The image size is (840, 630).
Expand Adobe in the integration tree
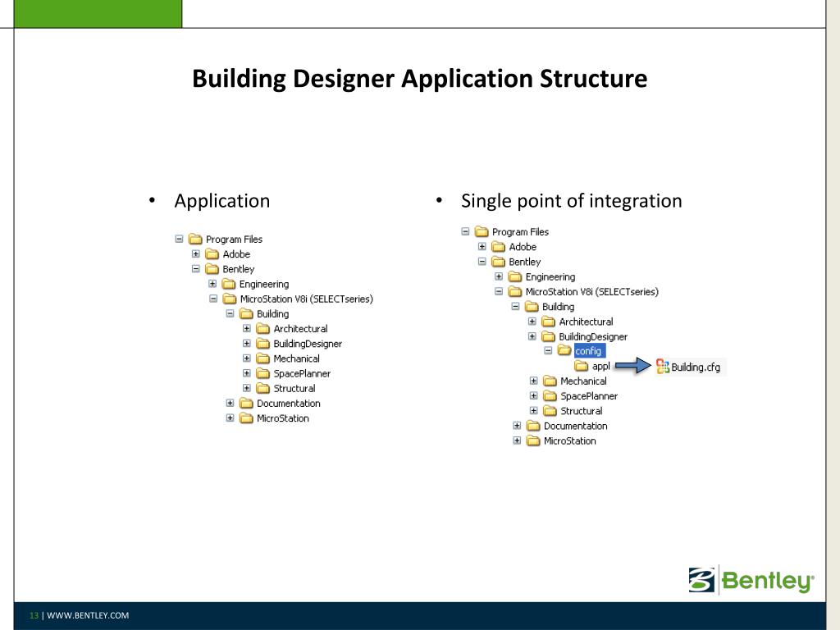click(x=482, y=246)
